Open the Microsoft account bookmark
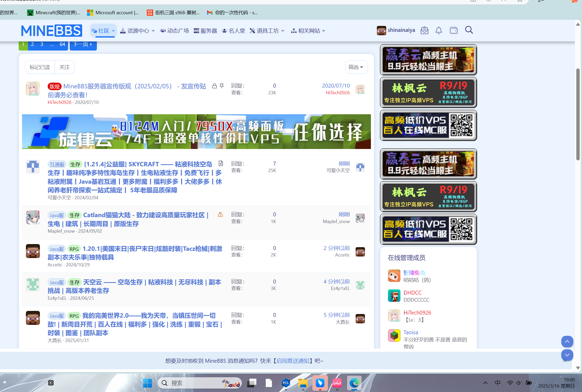Screen dimensions: 582x392 pos(113,12)
